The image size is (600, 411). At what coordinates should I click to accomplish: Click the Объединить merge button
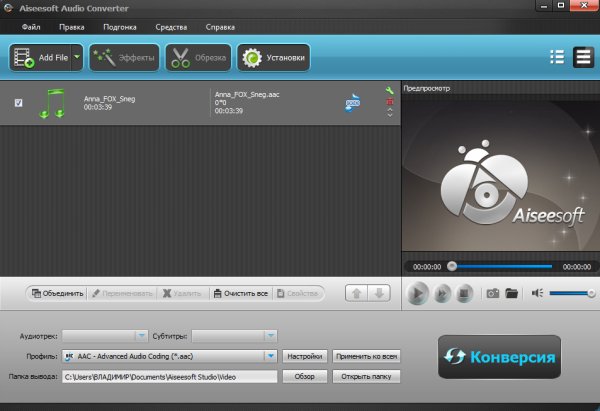57,294
